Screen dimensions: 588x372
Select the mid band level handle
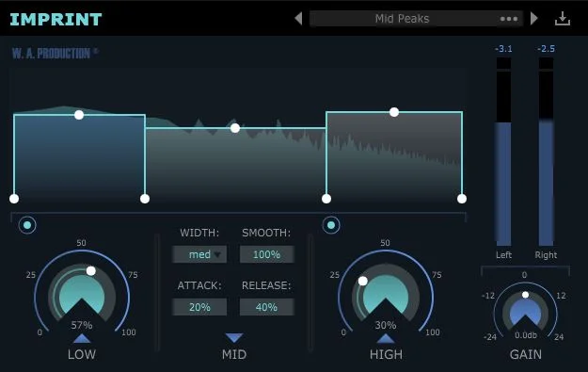point(235,128)
